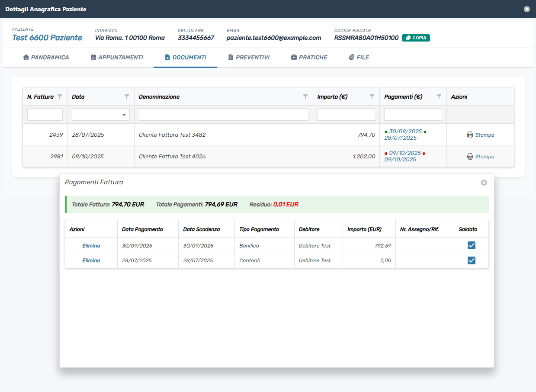Click the Denominazione column filter icon
This screenshot has height=392, width=536.
(x=305, y=97)
